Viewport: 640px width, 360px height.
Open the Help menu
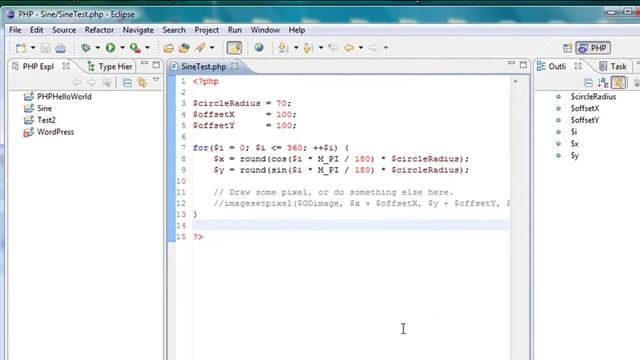point(297,30)
